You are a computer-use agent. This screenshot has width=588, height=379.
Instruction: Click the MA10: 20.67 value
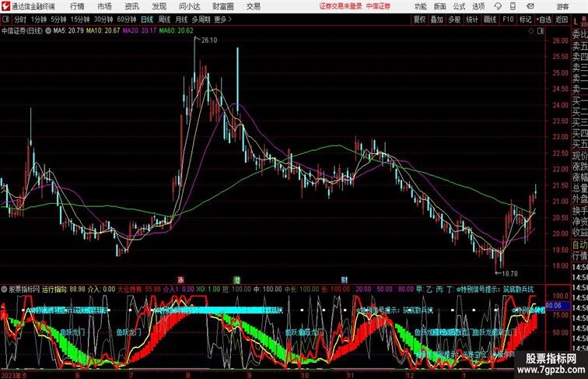click(x=103, y=31)
